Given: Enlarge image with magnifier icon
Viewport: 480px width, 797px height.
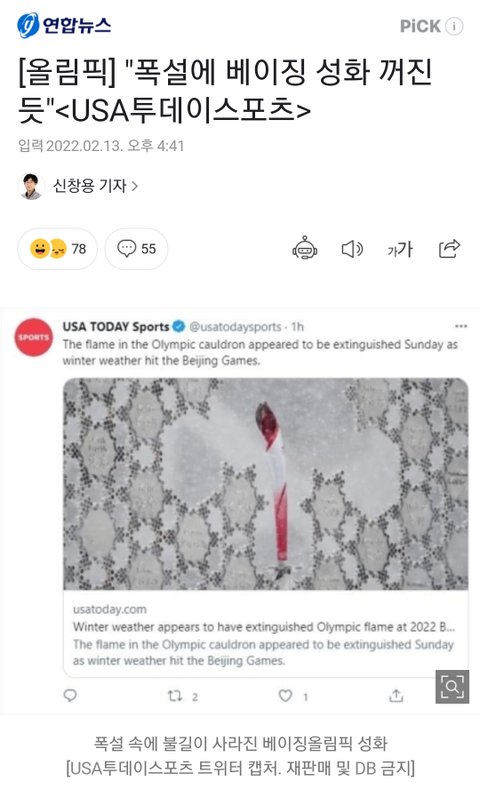Looking at the screenshot, I should (x=452, y=687).
